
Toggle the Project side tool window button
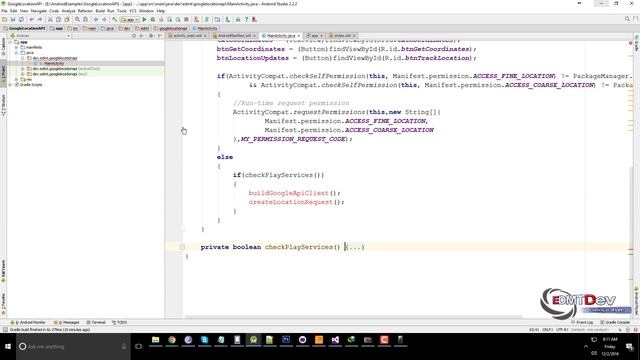pyautogui.click(x=3, y=73)
